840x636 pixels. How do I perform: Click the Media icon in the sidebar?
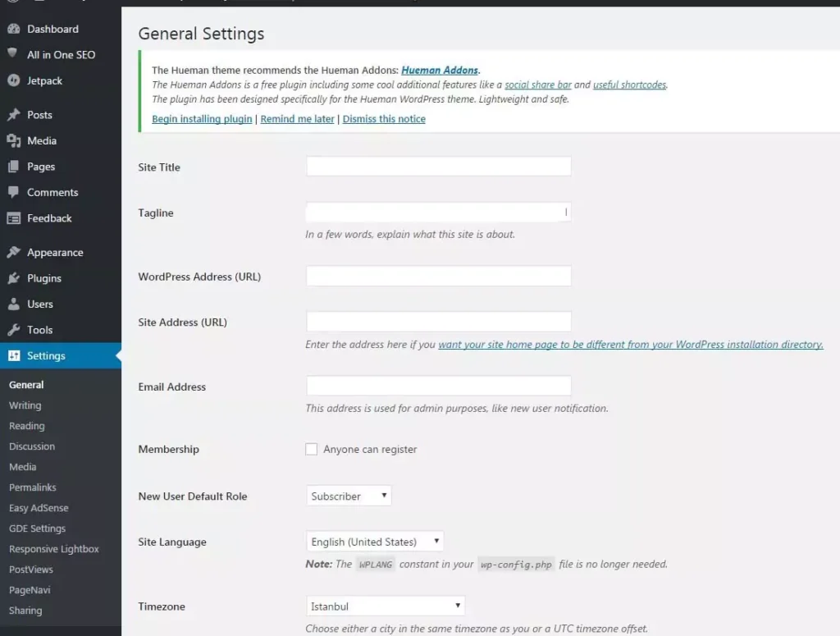(13, 140)
